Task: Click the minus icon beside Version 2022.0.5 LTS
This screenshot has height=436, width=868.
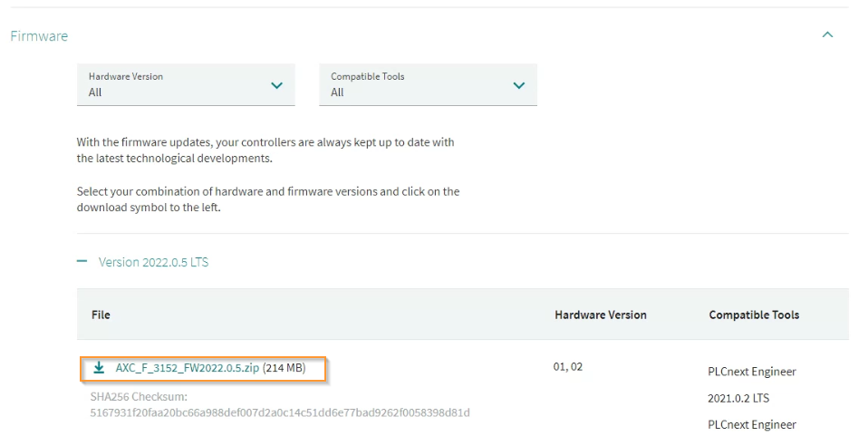Action: pos(82,261)
